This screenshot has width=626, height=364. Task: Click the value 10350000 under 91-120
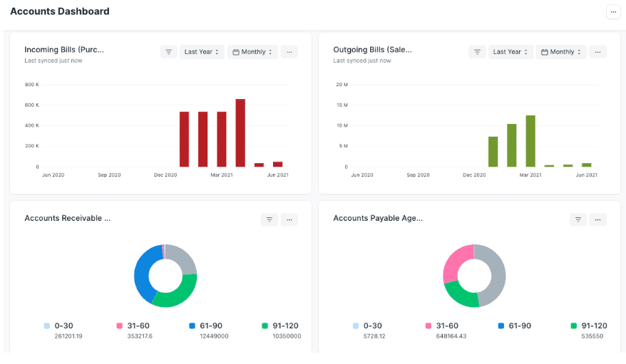287,336
